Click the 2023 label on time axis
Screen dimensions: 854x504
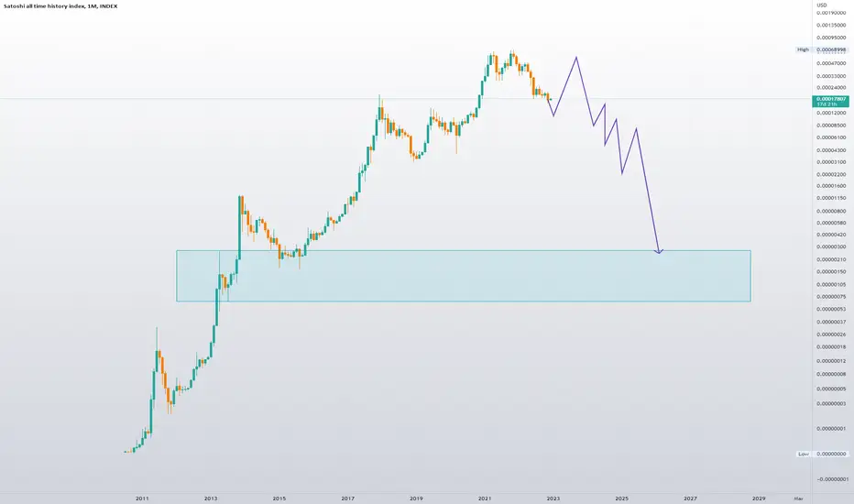pyautogui.click(x=553, y=498)
